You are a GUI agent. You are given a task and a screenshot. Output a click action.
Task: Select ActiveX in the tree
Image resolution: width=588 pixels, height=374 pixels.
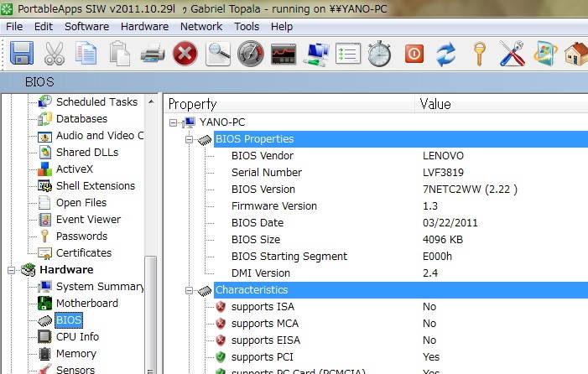75,169
